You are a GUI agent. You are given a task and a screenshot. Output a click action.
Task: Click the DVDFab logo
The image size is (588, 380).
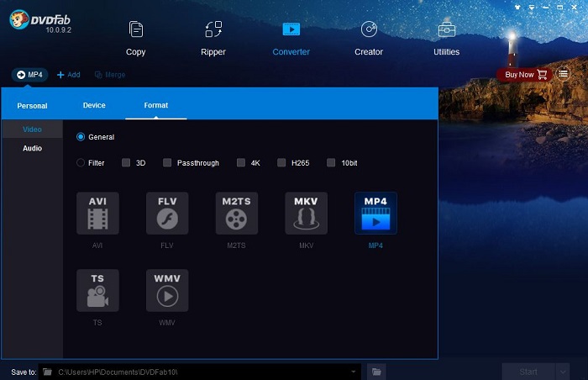pos(39,19)
